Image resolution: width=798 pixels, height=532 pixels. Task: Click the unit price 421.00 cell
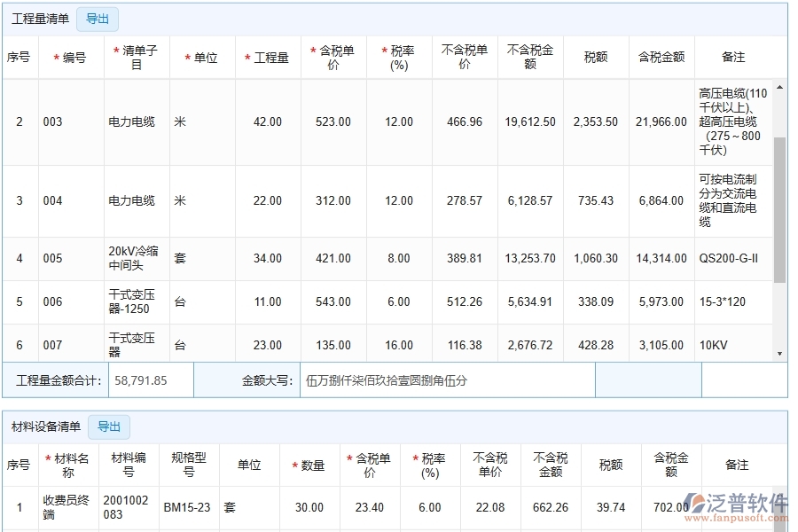[x=333, y=259]
